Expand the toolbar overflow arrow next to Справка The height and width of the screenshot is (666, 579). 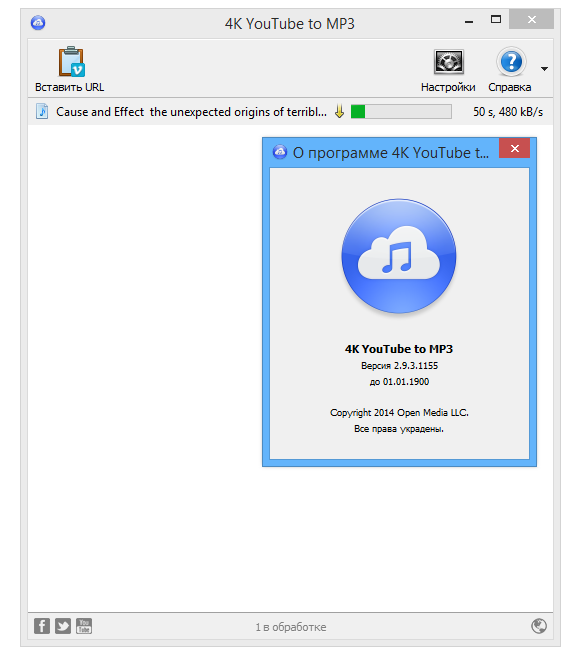coord(544,68)
